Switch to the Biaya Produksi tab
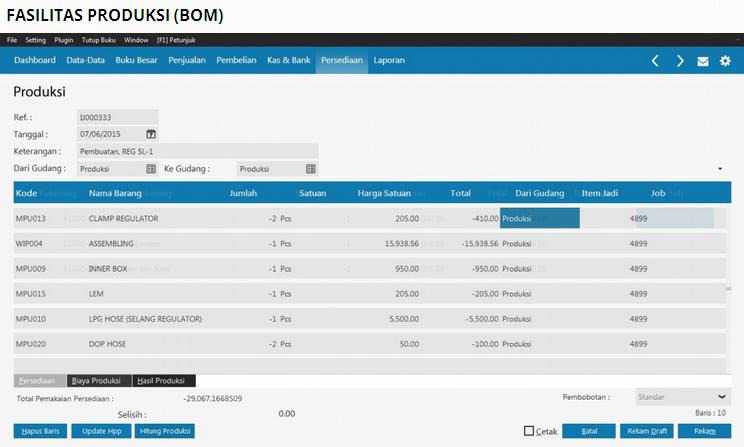The image size is (744, 447). [x=97, y=381]
